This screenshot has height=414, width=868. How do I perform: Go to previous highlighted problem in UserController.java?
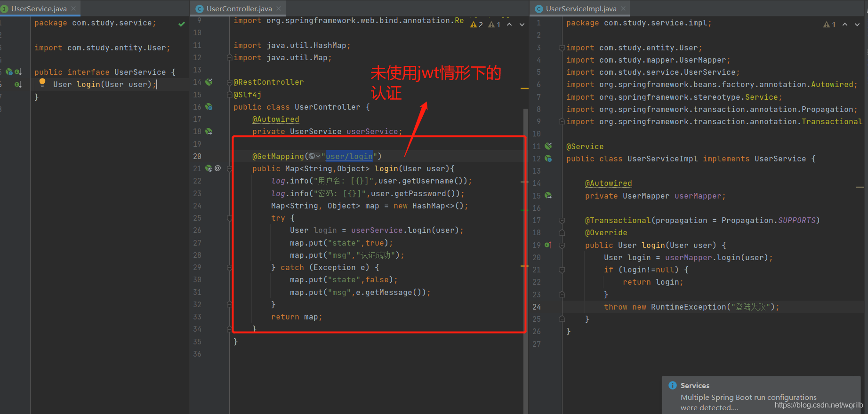(510, 24)
